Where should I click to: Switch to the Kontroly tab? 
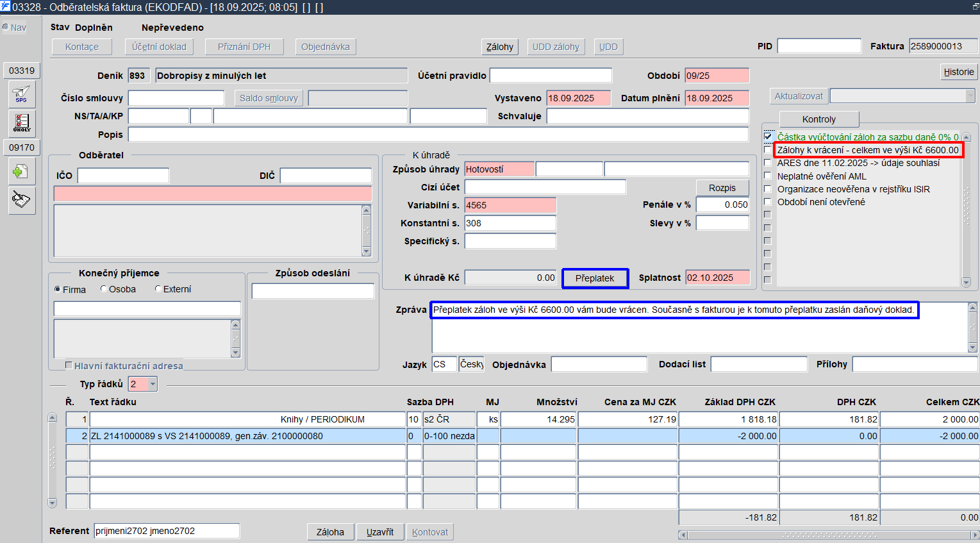(x=818, y=119)
